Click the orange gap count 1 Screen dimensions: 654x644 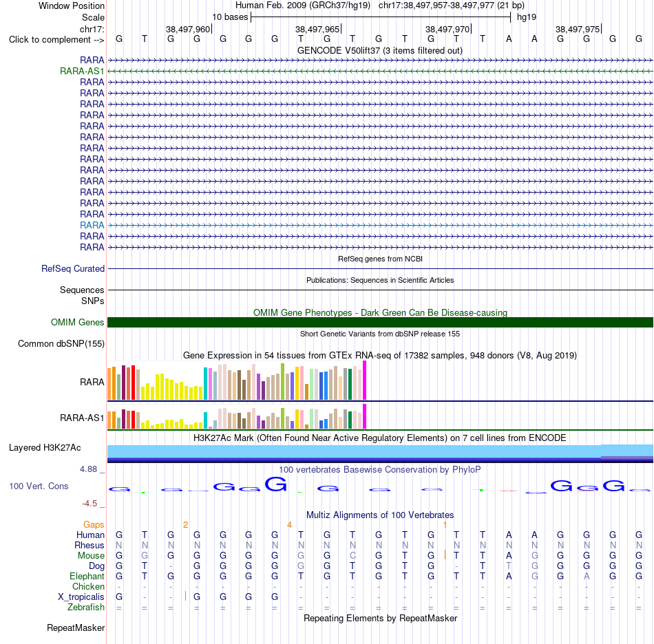tap(445, 524)
